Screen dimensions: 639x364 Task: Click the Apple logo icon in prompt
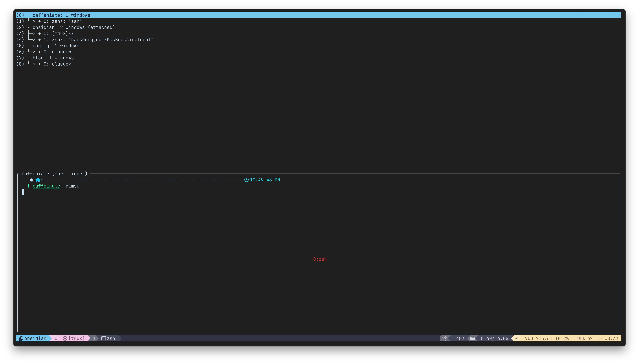tap(31, 180)
